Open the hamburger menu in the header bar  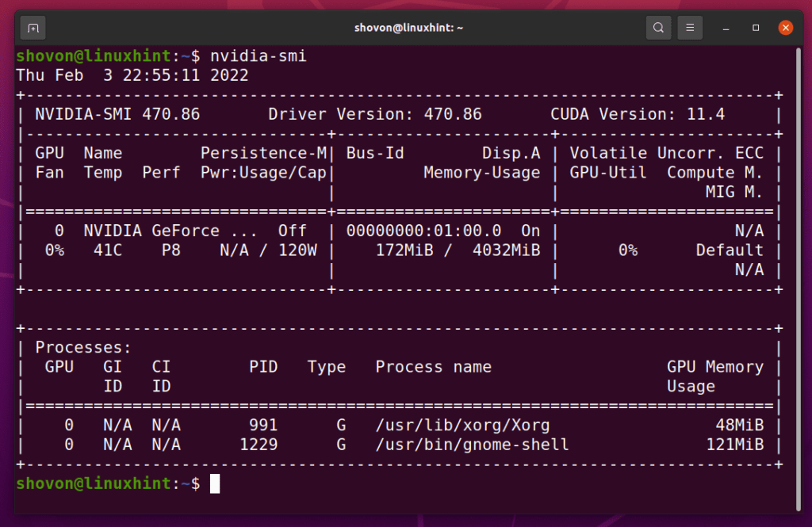(x=689, y=27)
